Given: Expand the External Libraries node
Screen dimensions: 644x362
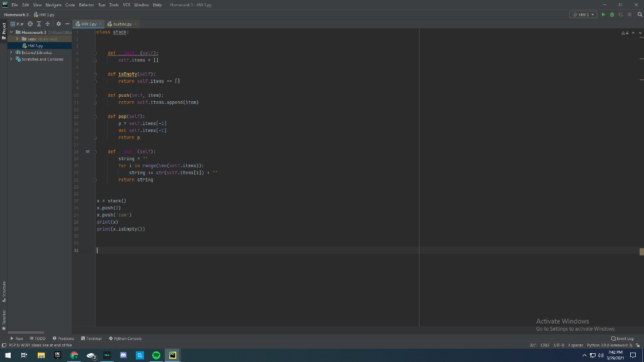Looking at the screenshot, I should point(11,53).
